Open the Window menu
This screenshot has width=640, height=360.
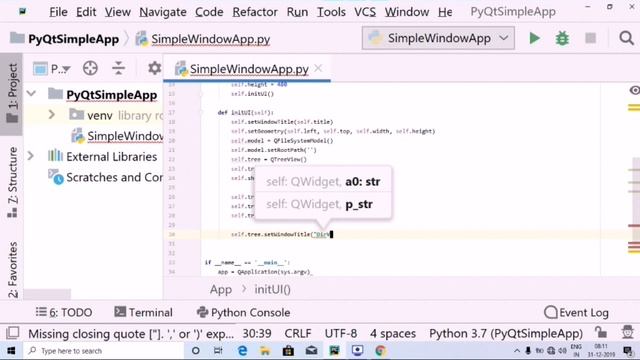pos(407,12)
